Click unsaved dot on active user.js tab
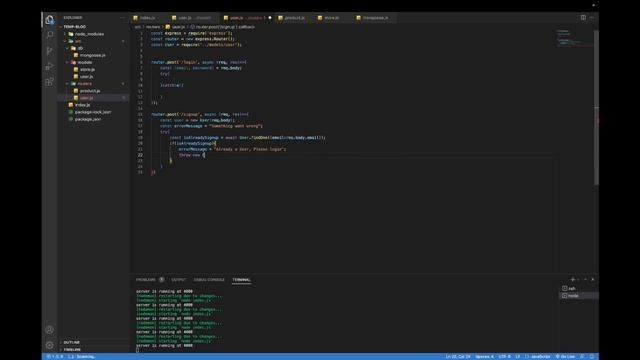 point(270,18)
